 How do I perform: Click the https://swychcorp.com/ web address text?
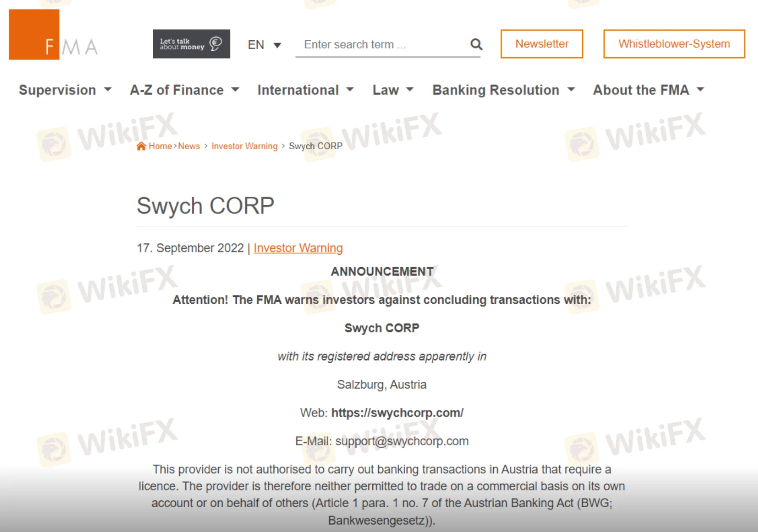pyautogui.click(x=397, y=413)
